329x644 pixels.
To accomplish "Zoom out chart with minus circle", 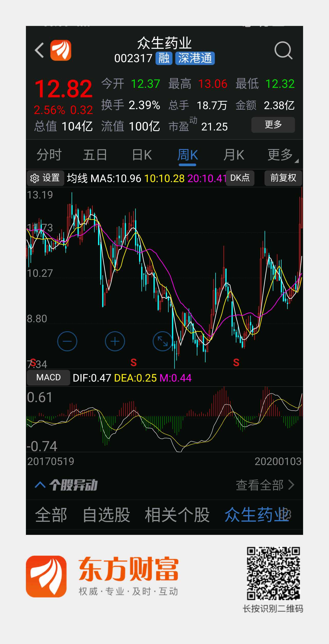I will (x=67, y=341).
